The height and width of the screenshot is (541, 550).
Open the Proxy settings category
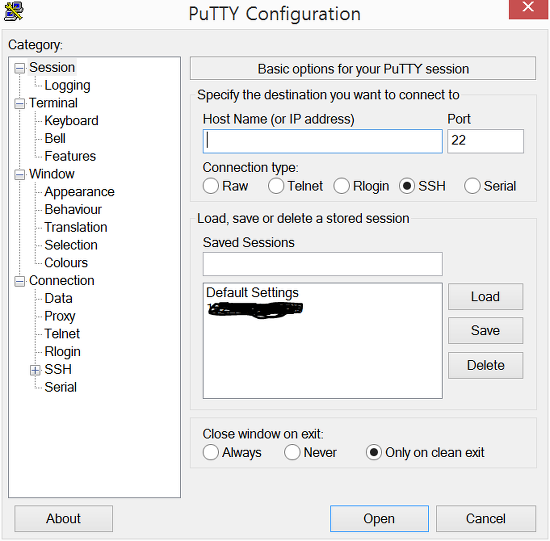60,316
